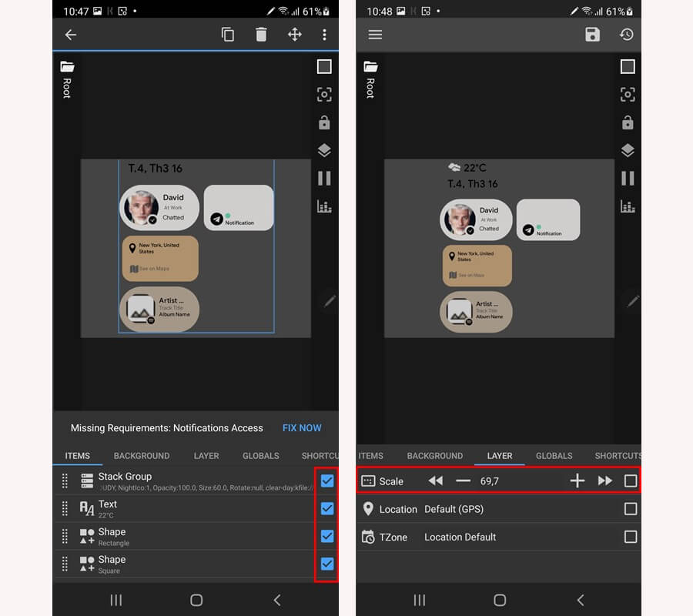Tap the back arrow in left editor
Image resolution: width=693 pixels, height=616 pixels.
tap(71, 35)
